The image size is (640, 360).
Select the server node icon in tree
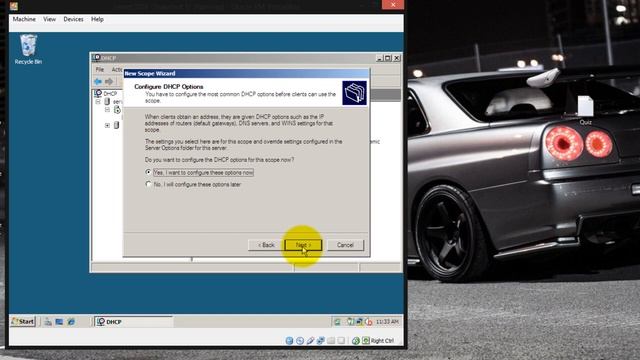click(107, 101)
